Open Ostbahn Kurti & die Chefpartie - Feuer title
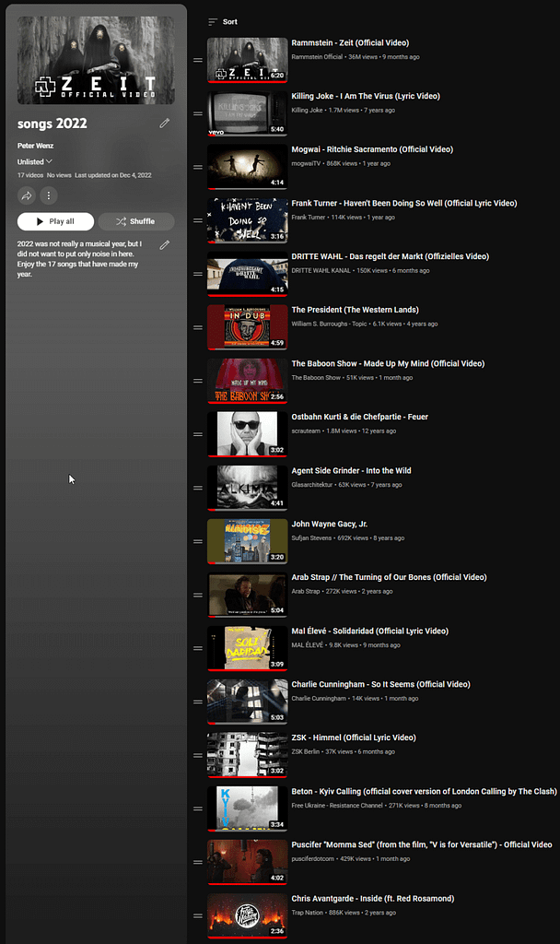 click(360, 417)
